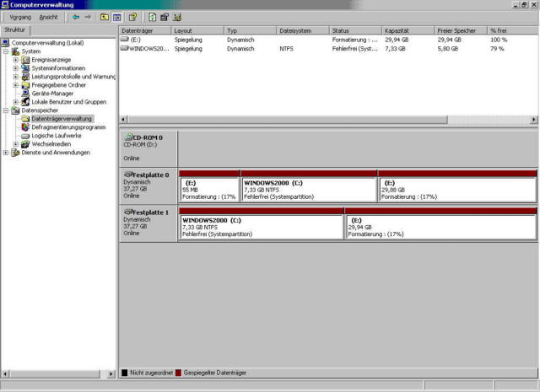Click the Help question mark icon

point(133,17)
